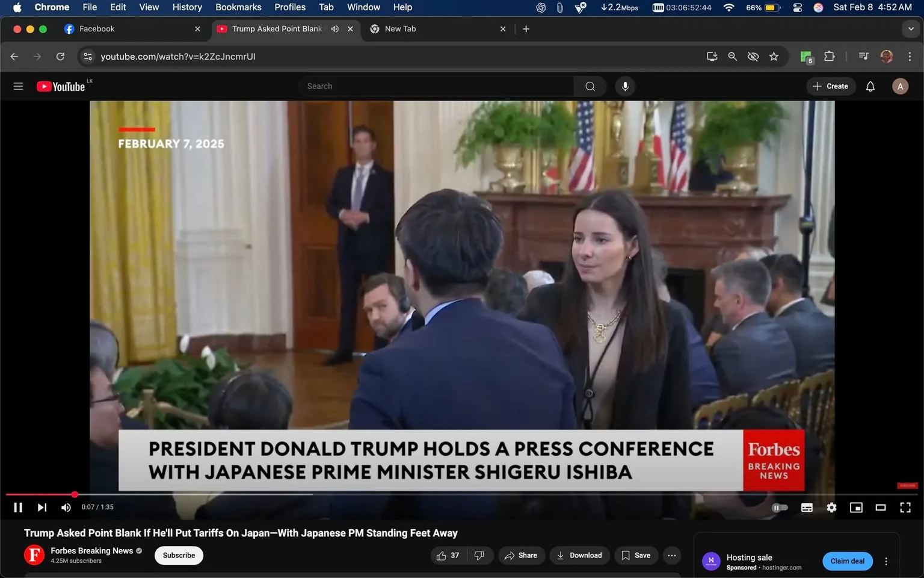Mute the video with the volume icon
The width and height of the screenshot is (924, 578).
pyautogui.click(x=66, y=507)
